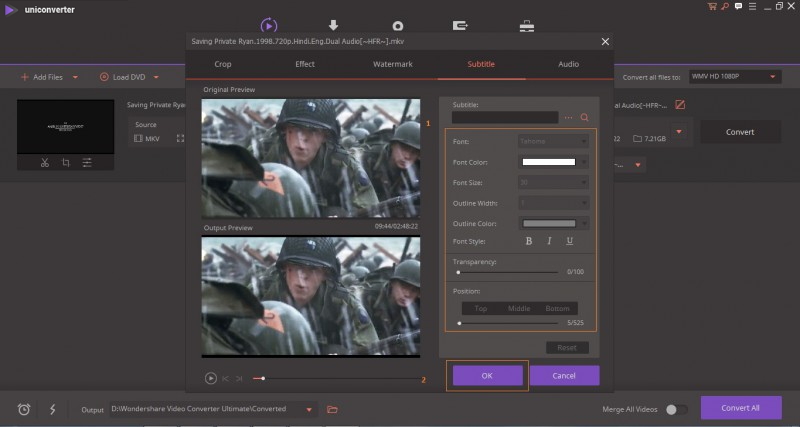Open the Add Files dropdown arrow
The height and width of the screenshot is (427, 800).
(75, 77)
